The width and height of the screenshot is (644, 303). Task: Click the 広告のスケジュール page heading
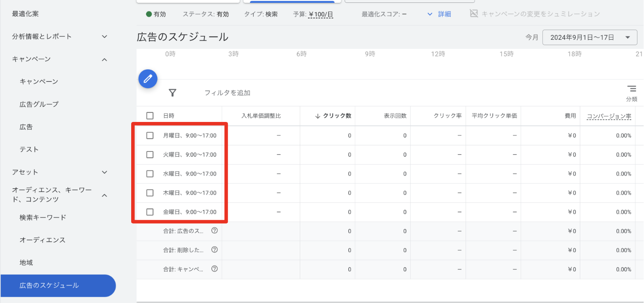coord(183,37)
